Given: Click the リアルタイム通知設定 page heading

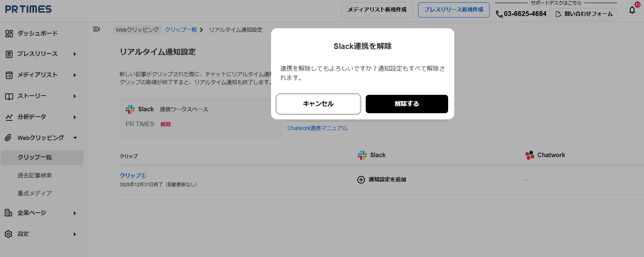Looking at the screenshot, I should pos(158,52).
